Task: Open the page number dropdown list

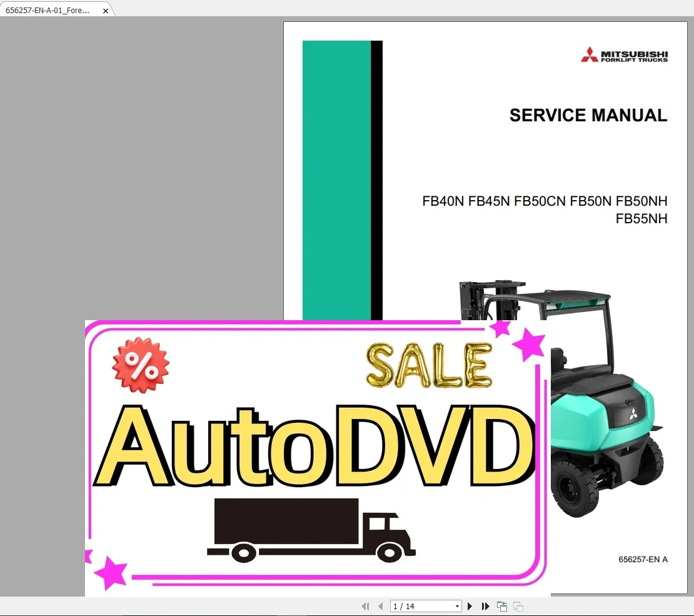Action: pos(456,606)
